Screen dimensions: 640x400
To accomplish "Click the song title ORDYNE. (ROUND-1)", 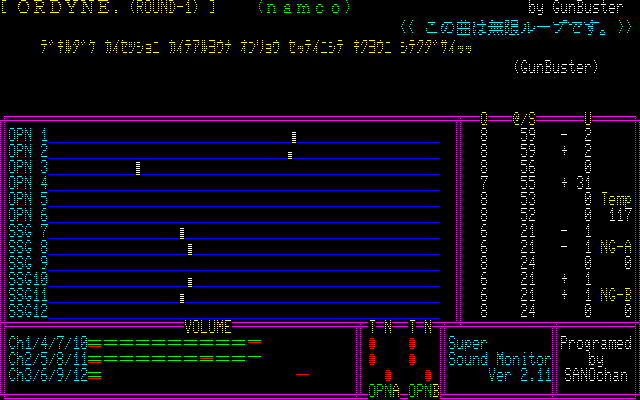I will [108, 7].
